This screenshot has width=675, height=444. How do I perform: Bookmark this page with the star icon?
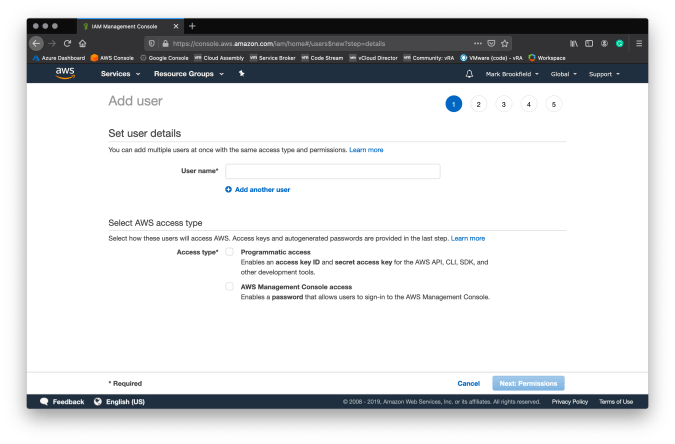pyautogui.click(x=505, y=43)
